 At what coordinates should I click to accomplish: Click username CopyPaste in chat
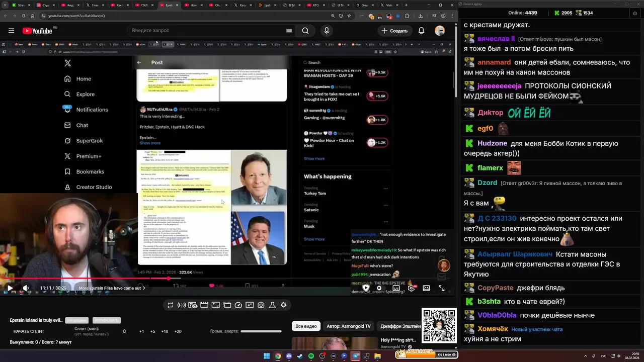coord(496,288)
